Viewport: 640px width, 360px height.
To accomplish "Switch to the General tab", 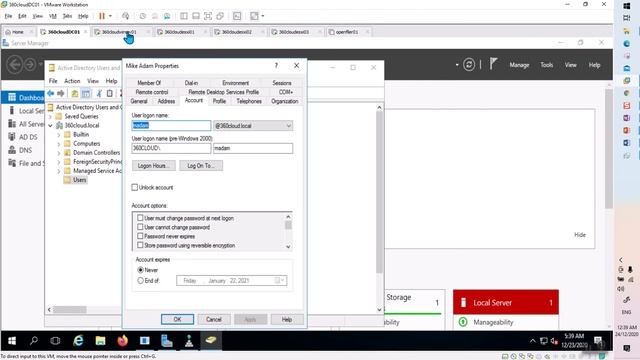I will 139,101.
